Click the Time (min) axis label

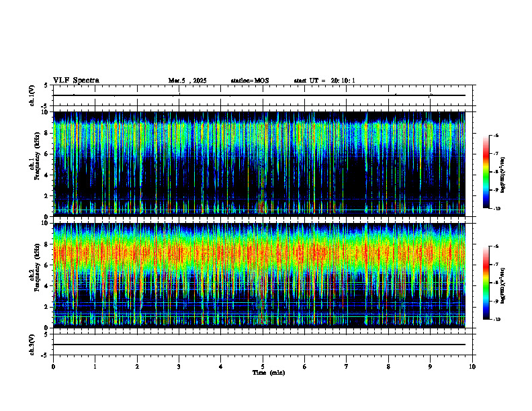269,373
